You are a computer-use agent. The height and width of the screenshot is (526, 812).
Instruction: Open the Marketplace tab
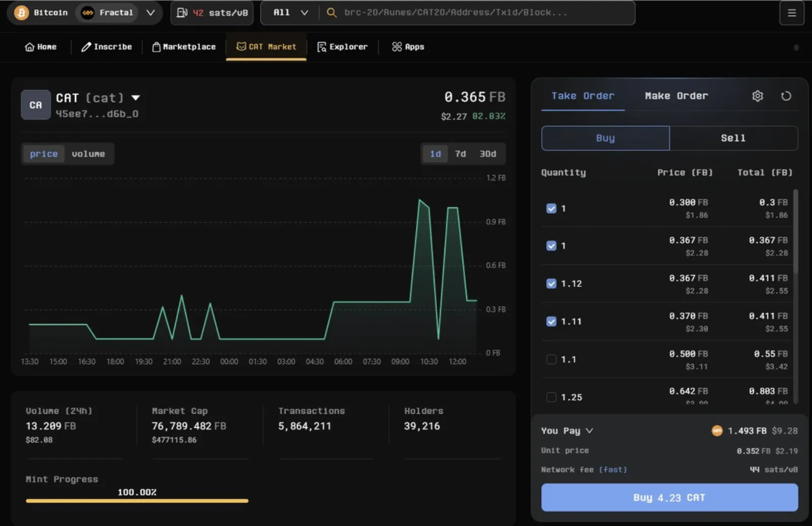[x=184, y=47]
